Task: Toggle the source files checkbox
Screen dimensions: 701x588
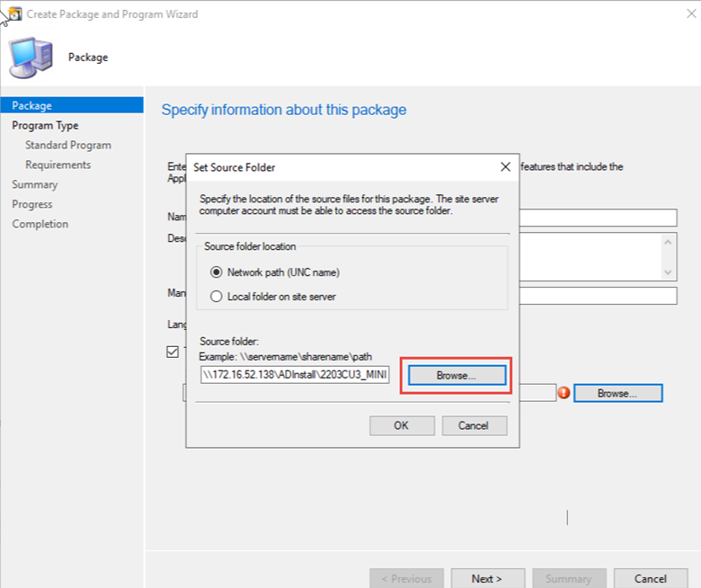Action: pyautogui.click(x=173, y=352)
